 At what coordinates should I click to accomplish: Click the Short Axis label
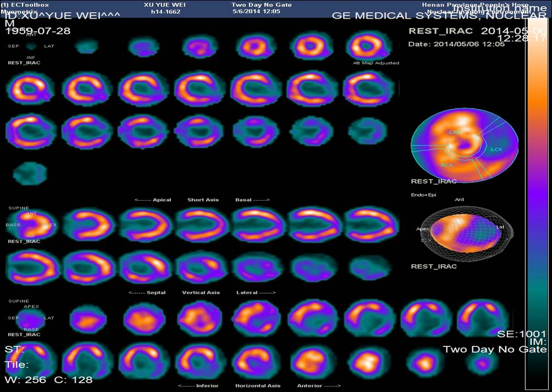pyautogui.click(x=203, y=200)
